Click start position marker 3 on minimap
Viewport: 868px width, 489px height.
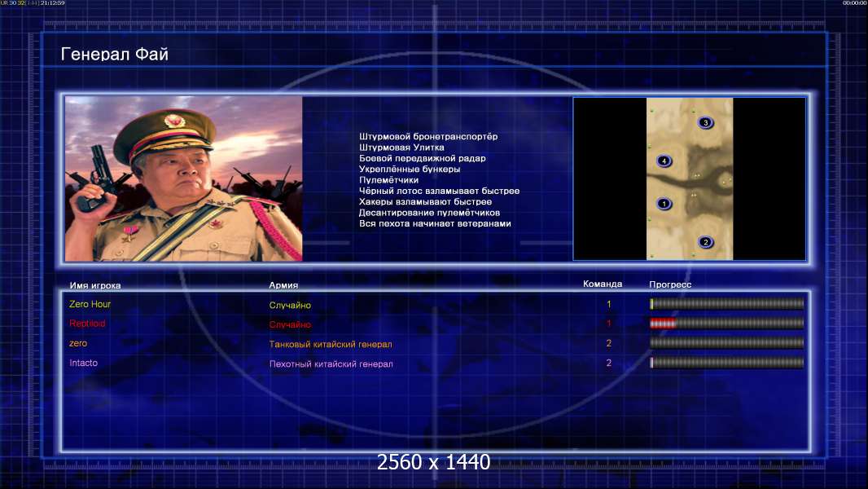(x=705, y=122)
